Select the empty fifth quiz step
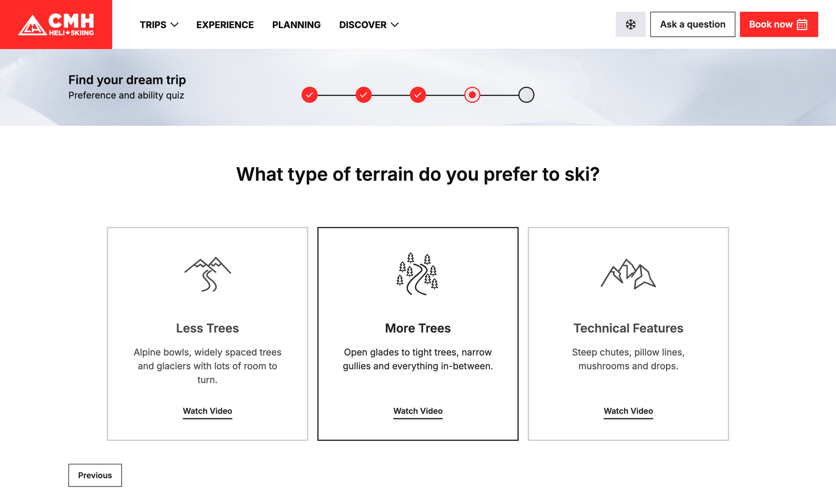The width and height of the screenshot is (836, 504). [x=526, y=95]
